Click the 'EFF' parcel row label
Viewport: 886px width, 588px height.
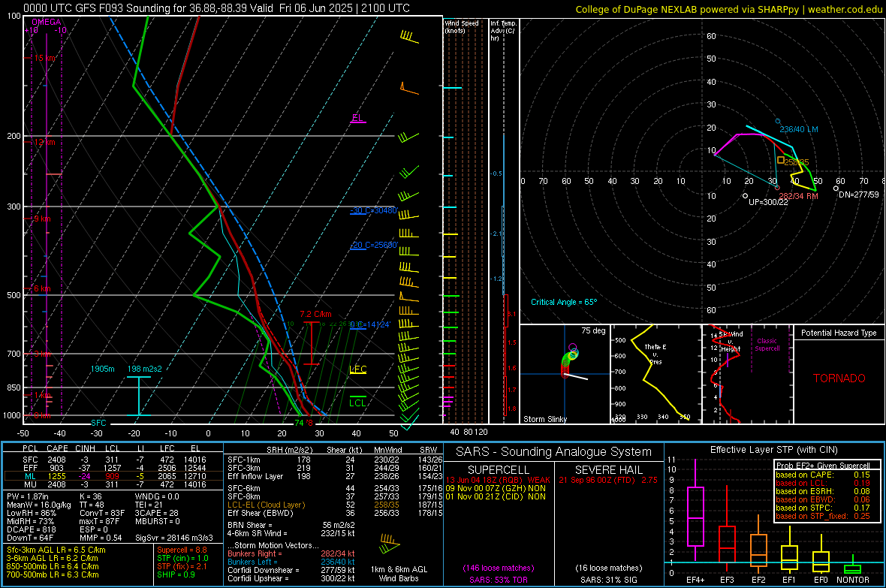tap(30, 468)
